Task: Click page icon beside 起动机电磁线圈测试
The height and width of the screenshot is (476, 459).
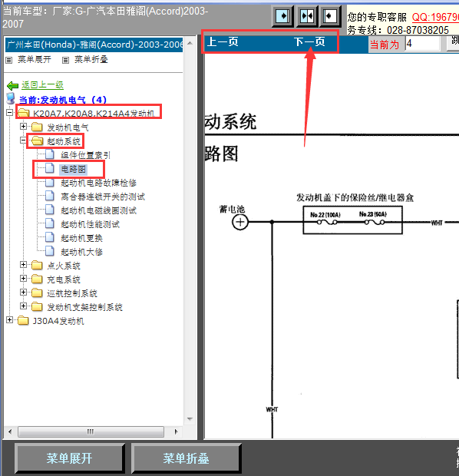Action: [49, 210]
